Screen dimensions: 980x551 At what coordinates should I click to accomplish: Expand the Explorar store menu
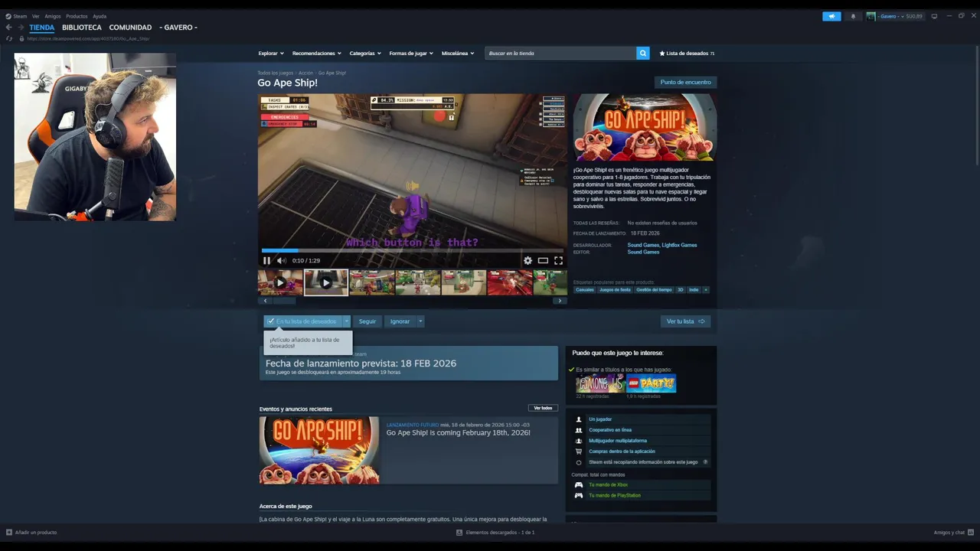pos(271,53)
